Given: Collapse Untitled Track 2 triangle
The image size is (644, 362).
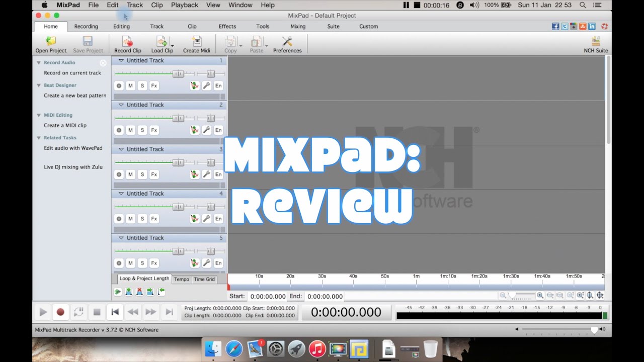Looking at the screenshot, I should (x=121, y=105).
